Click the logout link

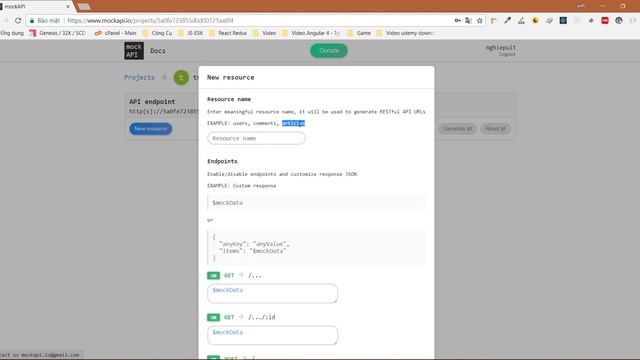[507, 54]
